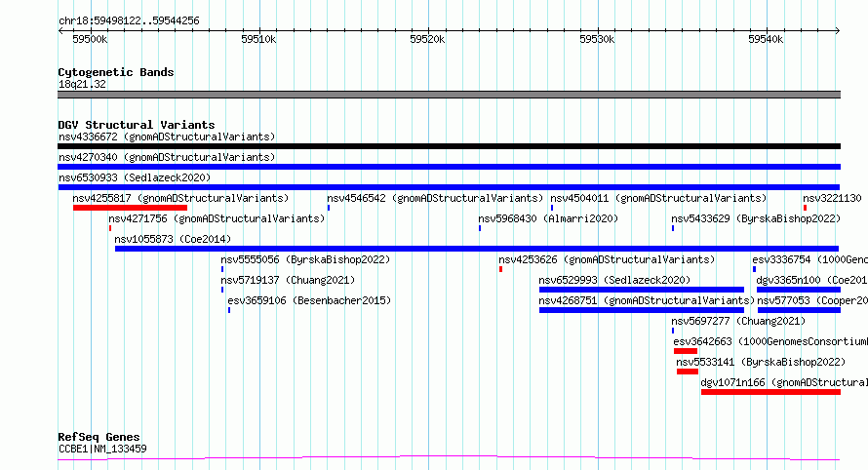The image size is (868, 470).
Task: Click the 59540k ruler position
Action: click(x=766, y=39)
